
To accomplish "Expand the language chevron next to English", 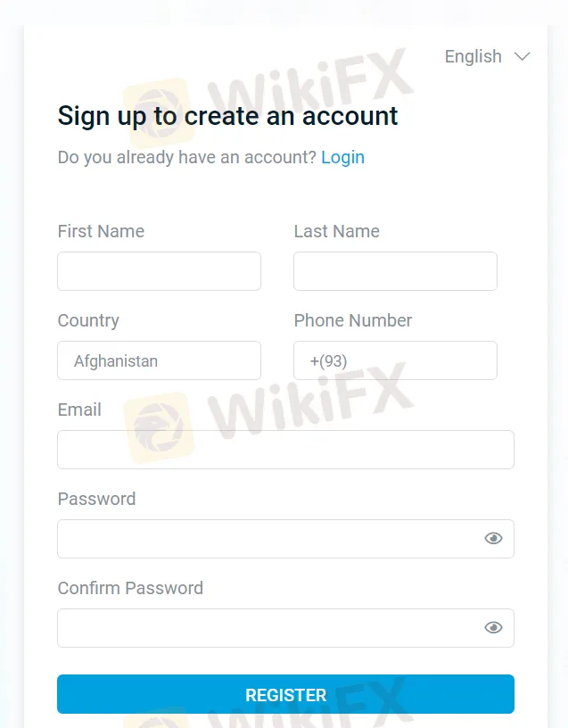I will [x=522, y=56].
